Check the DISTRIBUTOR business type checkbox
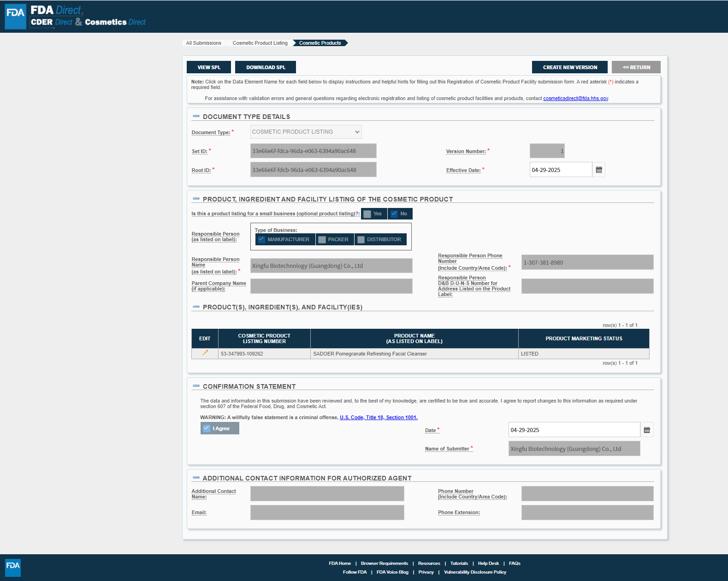 [361, 240]
